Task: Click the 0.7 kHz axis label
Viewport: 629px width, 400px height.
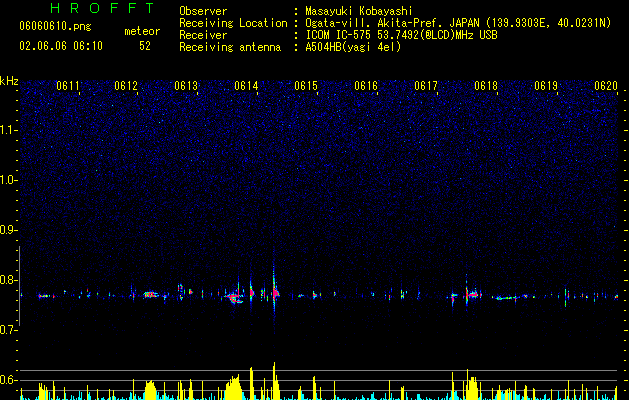Action: (x=9, y=330)
